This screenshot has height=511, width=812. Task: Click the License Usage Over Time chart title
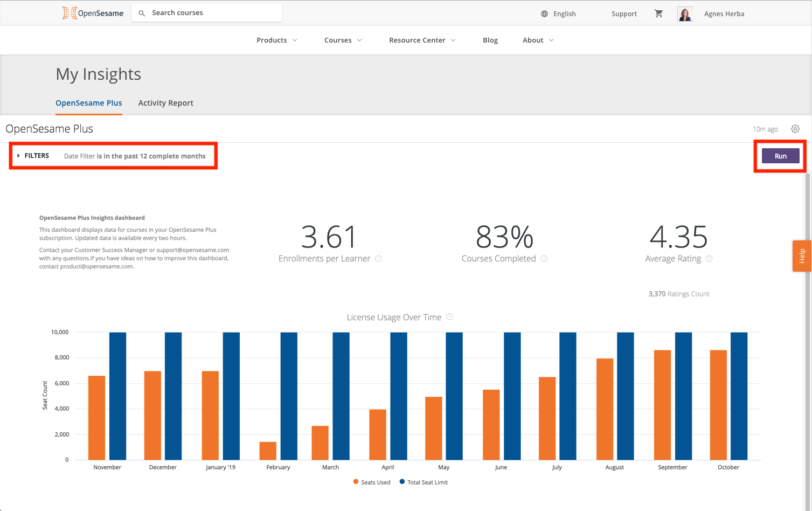[x=394, y=317]
